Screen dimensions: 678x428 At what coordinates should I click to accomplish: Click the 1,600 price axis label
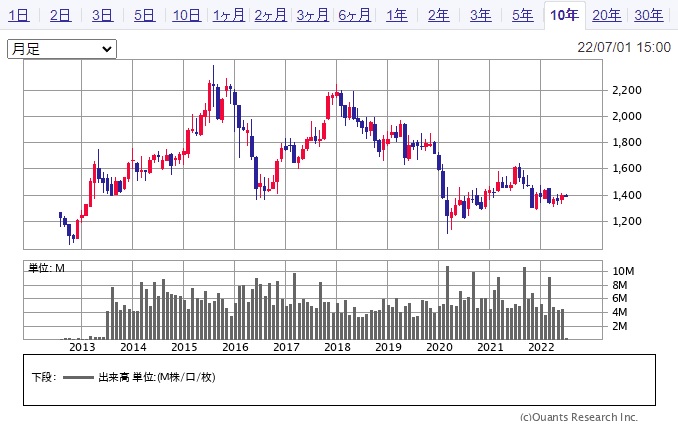tap(627, 168)
